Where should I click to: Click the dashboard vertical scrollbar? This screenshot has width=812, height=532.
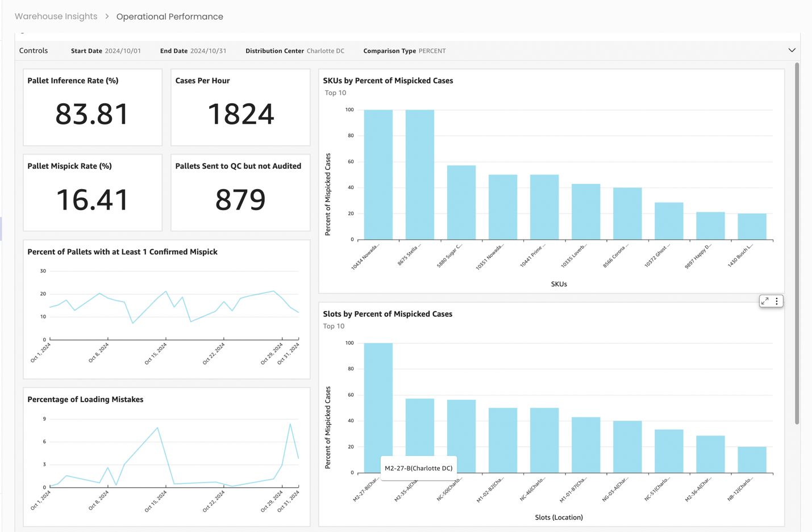click(797, 243)
